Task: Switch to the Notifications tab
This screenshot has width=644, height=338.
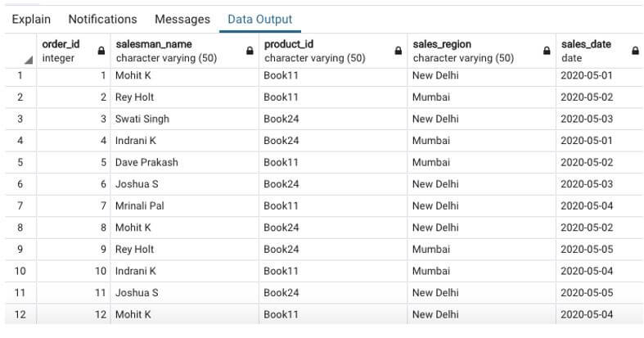Action: [x=102, y=19]
